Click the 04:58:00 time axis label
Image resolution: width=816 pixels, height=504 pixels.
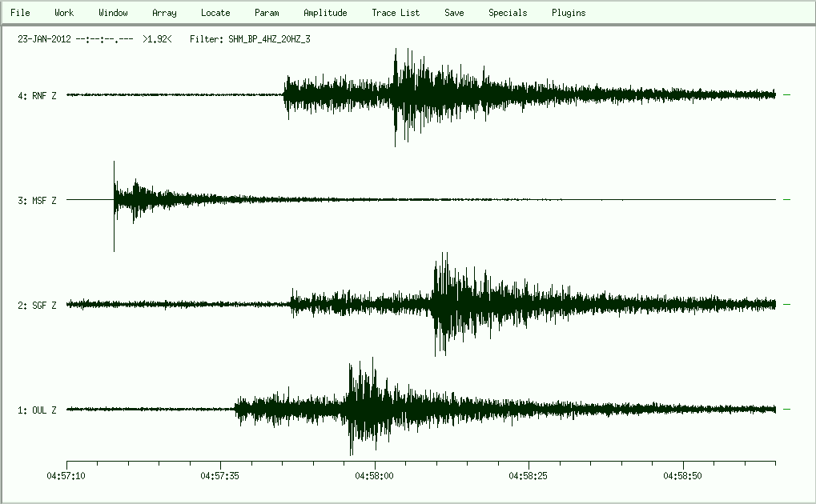point(375,475)
